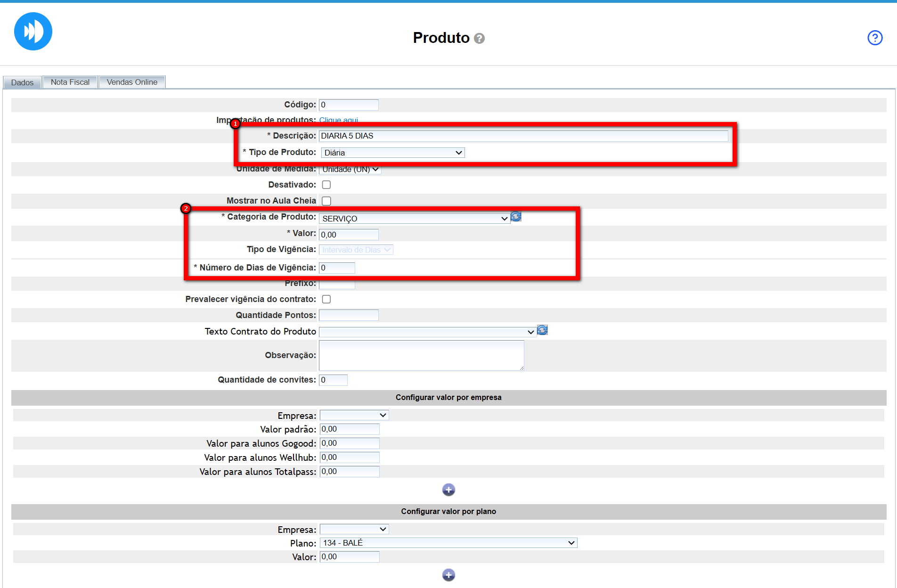
Task: Refresh the Categoria de Produto list
Action: (516, 217)
